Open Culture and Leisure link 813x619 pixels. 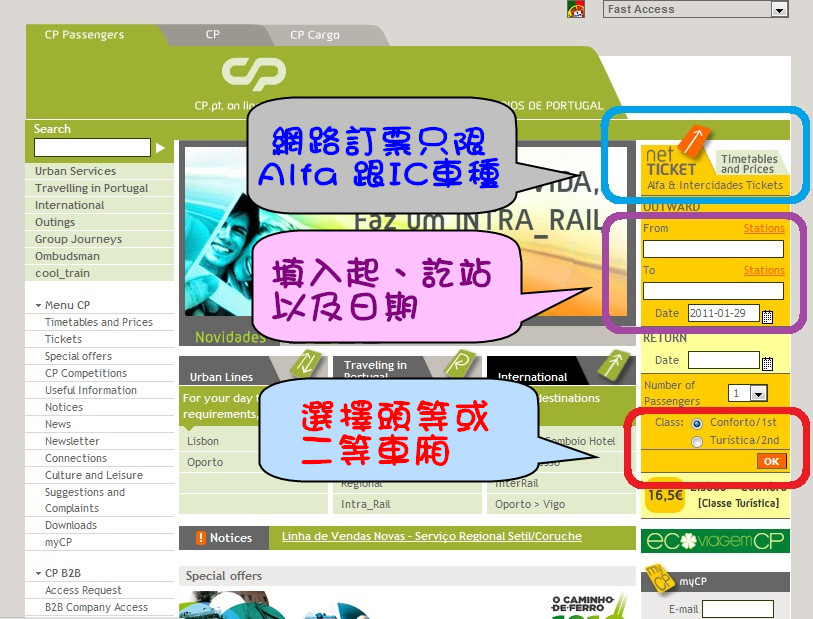[94, 475]
